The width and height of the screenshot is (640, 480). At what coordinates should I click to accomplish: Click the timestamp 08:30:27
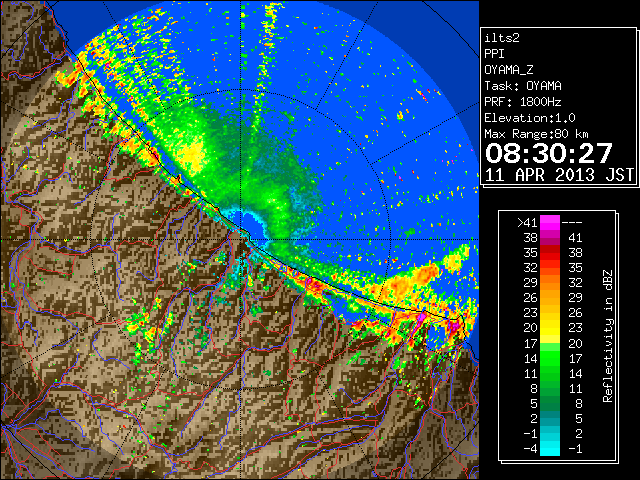point(549,153)
